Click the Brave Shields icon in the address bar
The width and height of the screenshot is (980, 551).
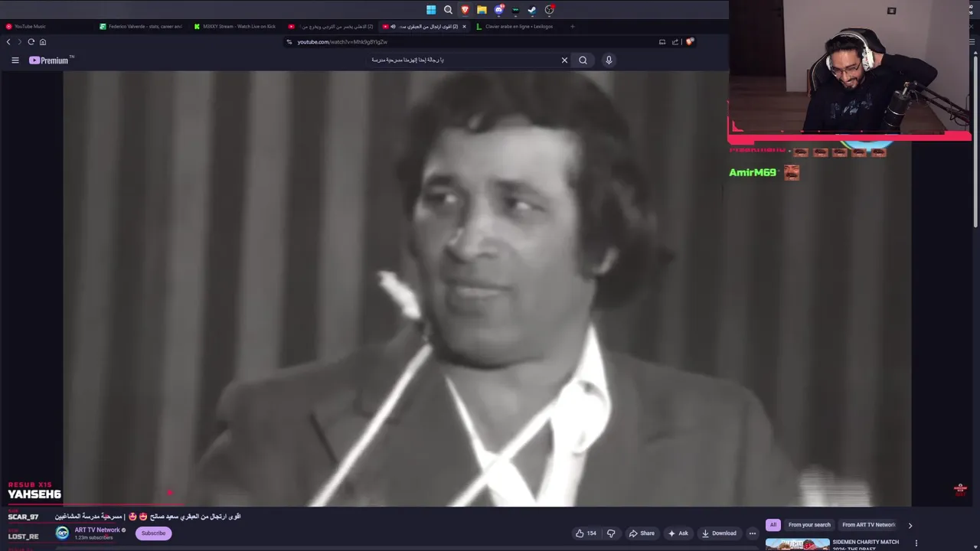[689, 42]
